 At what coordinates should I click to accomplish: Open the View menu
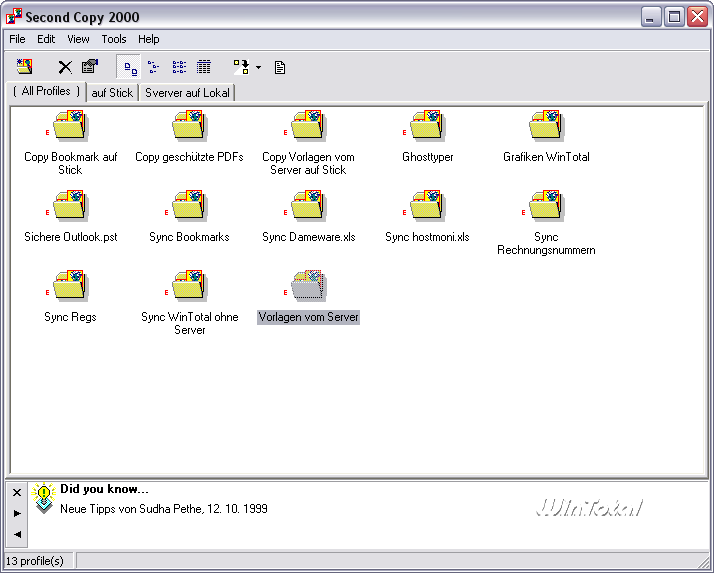click(78, 39)
